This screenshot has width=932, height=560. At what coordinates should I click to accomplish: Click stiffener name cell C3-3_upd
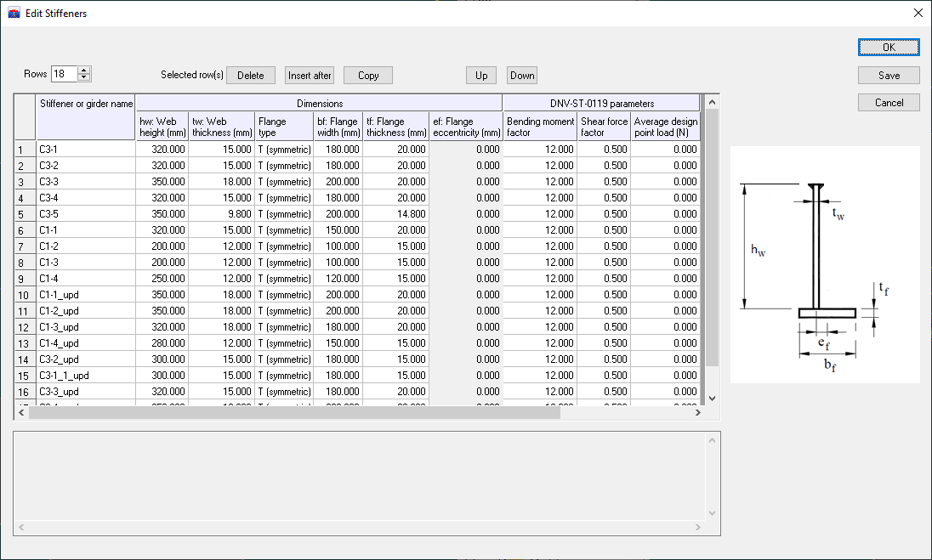pos(86,392)
